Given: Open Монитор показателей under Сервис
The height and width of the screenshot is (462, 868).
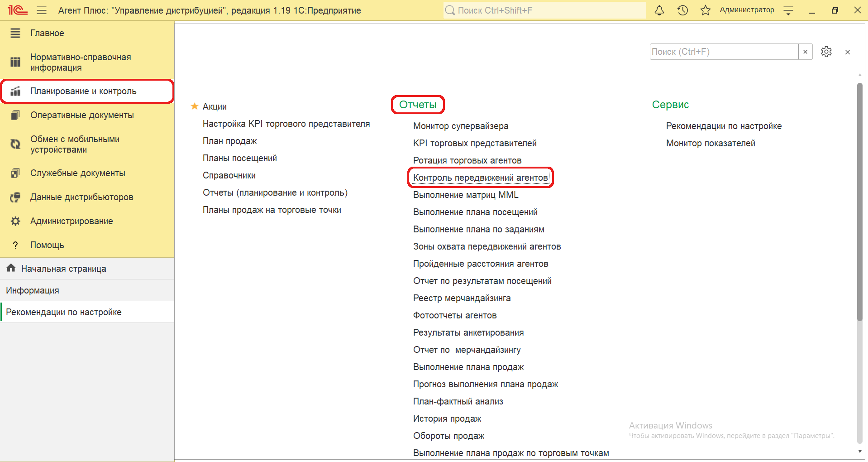Looking at the screenshot, I should point(711,143).
